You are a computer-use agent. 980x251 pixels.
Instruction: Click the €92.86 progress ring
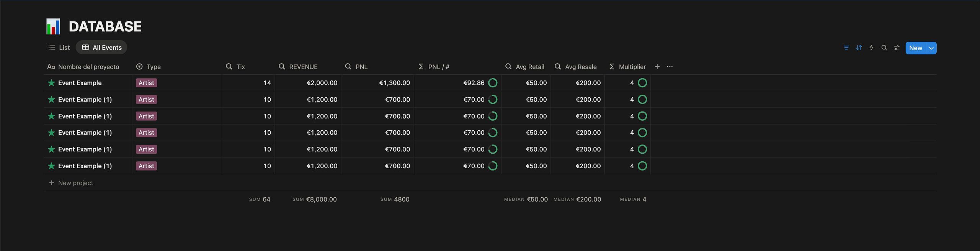click(x=493, y=83)
